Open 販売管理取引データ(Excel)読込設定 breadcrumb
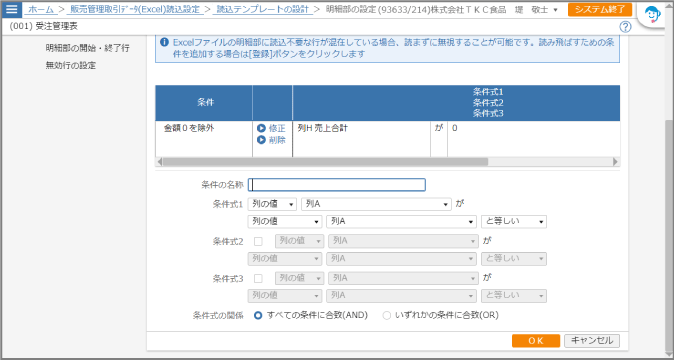Image resolution: width=674 pixels, height=360 pixels. click(x=135, y=9)
